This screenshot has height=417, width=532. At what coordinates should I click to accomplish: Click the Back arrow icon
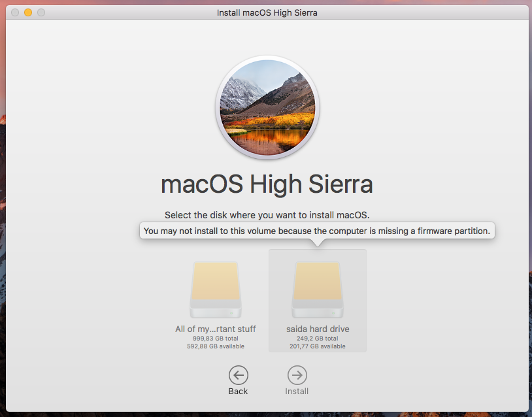[x=238, y=375]
